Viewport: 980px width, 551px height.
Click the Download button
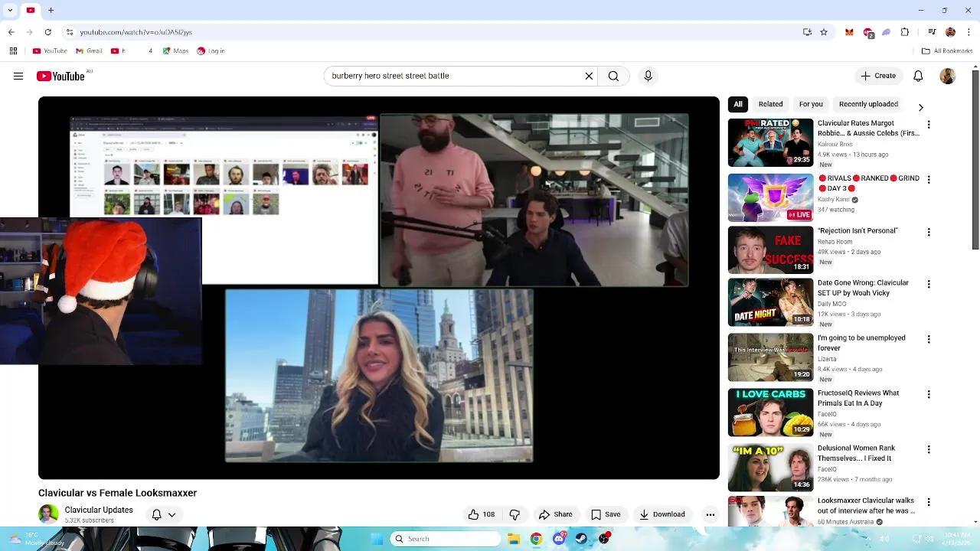662,514
